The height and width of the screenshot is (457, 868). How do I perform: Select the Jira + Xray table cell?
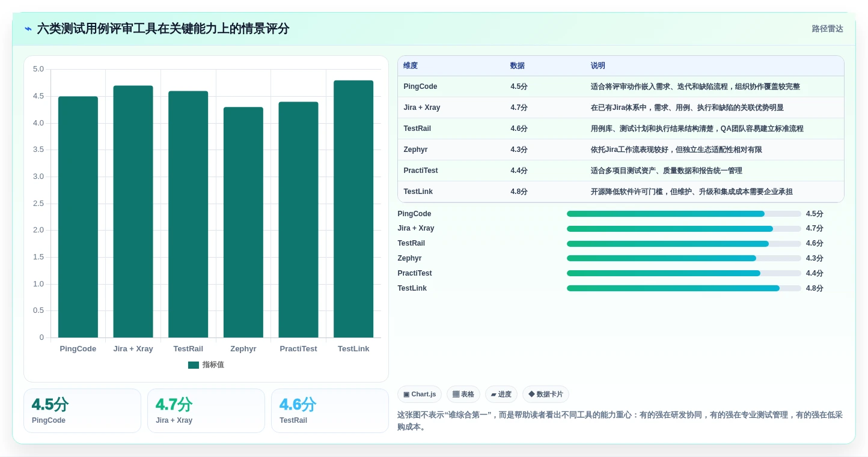pos(422,107)
